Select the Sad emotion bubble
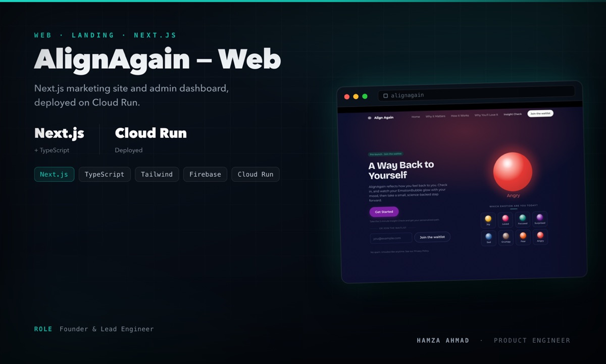606x364 pixels. (488, 238)
